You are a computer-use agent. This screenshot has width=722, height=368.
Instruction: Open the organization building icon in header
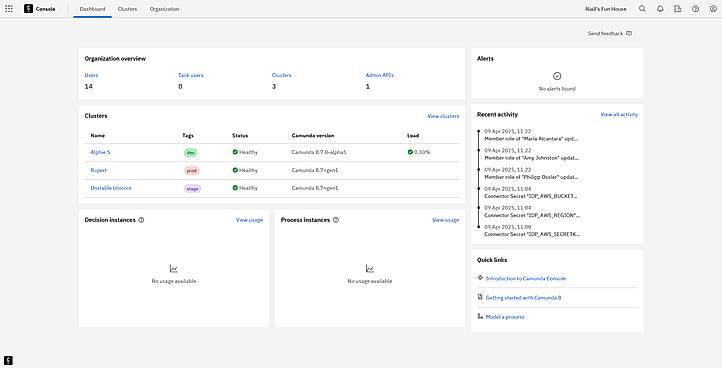pyautogui.click(x=677, y=9)
